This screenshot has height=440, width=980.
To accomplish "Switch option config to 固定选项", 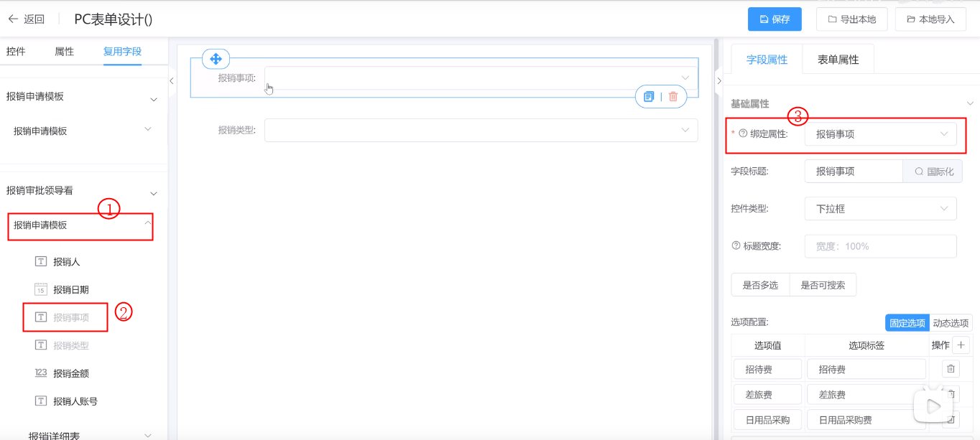I will tap(907, 323).
